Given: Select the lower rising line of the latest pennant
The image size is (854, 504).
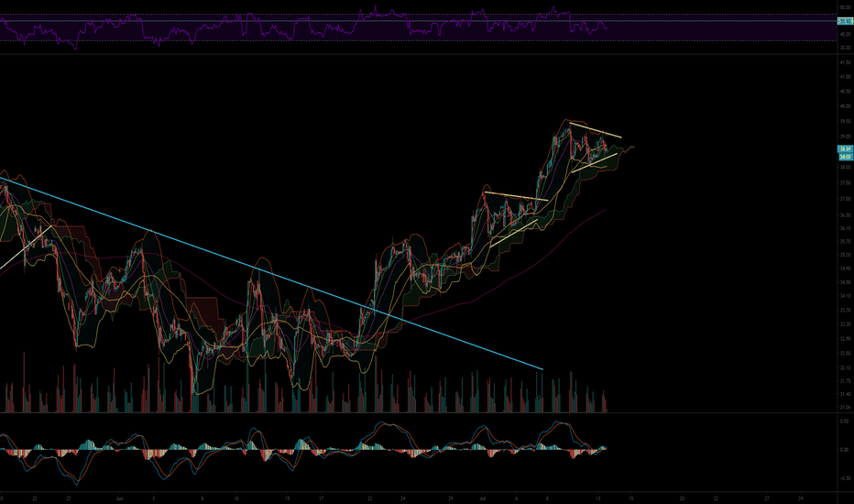Looking at the screenshot, I should (x=594, y=163).
